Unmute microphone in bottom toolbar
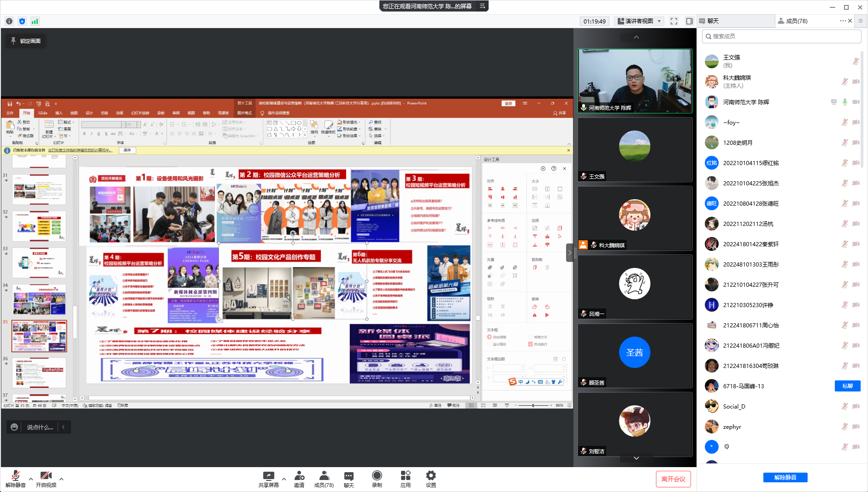 pyautogui.click(x=15, y=479)
